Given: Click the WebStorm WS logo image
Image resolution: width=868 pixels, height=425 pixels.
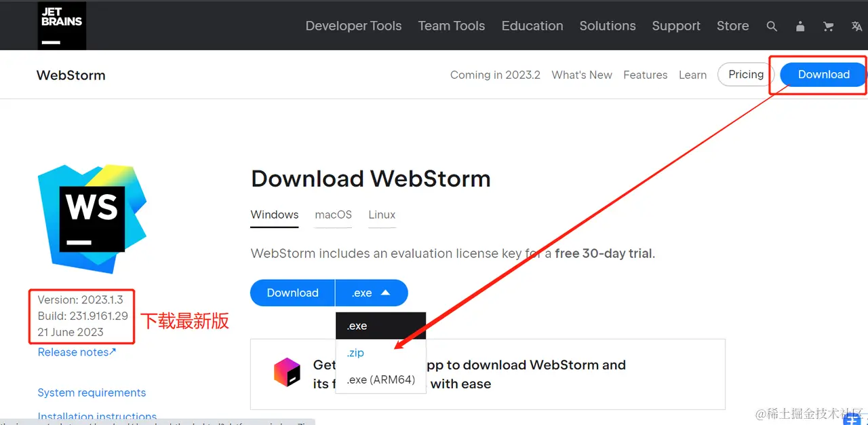Looking at the screenshot, I should coord(92,219).
